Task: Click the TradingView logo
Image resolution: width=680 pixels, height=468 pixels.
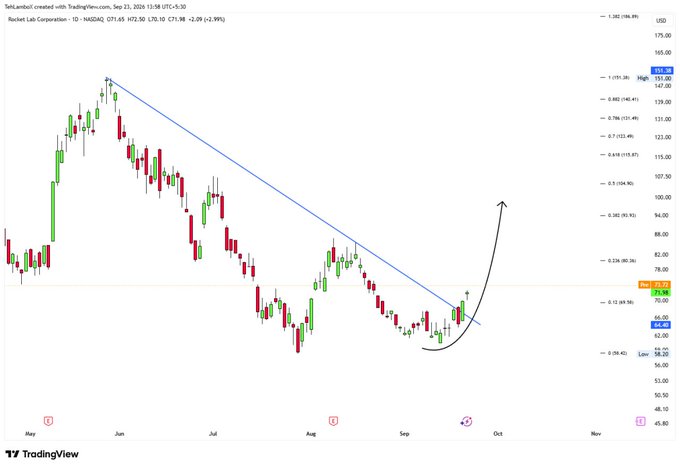Action: pyautogui.click(x=42, y=454)
